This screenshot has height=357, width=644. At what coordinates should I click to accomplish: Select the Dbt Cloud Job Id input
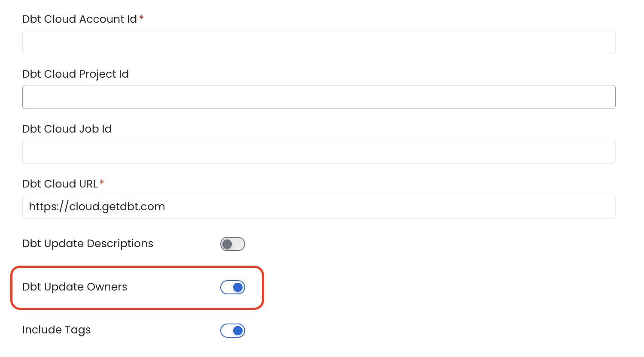(319, 152)
